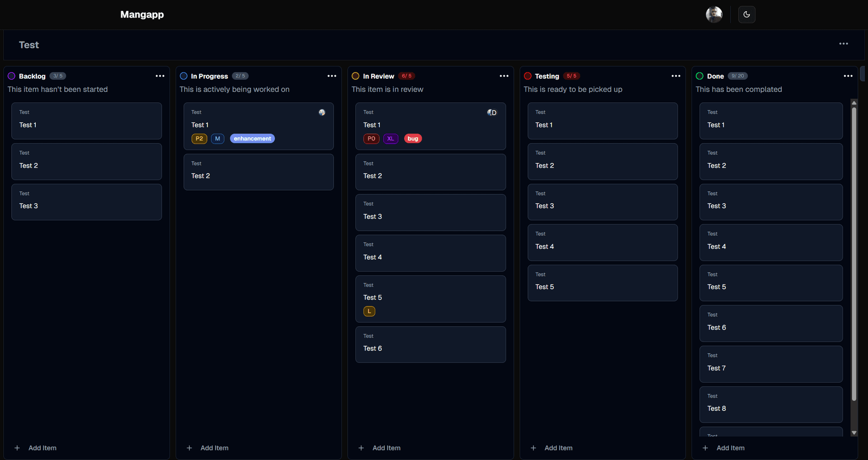Click the In Review red status circle
This screenshot has width=868, height=460.
(x=356, y=76)
